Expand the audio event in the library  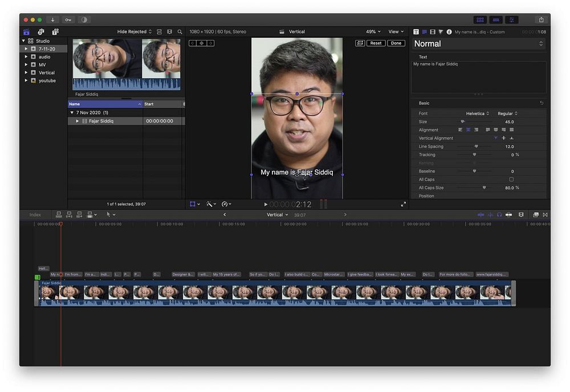(x=26, y=57)
